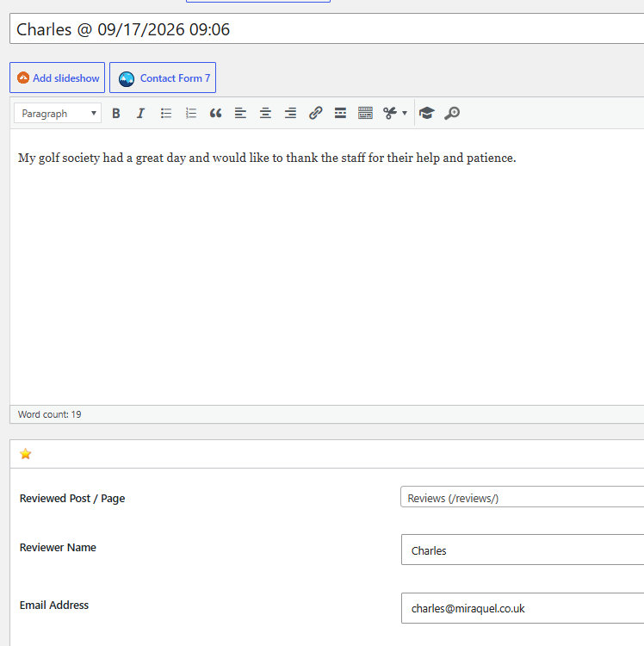
Task: Insert a numbered list
Action: coord(191,113)
